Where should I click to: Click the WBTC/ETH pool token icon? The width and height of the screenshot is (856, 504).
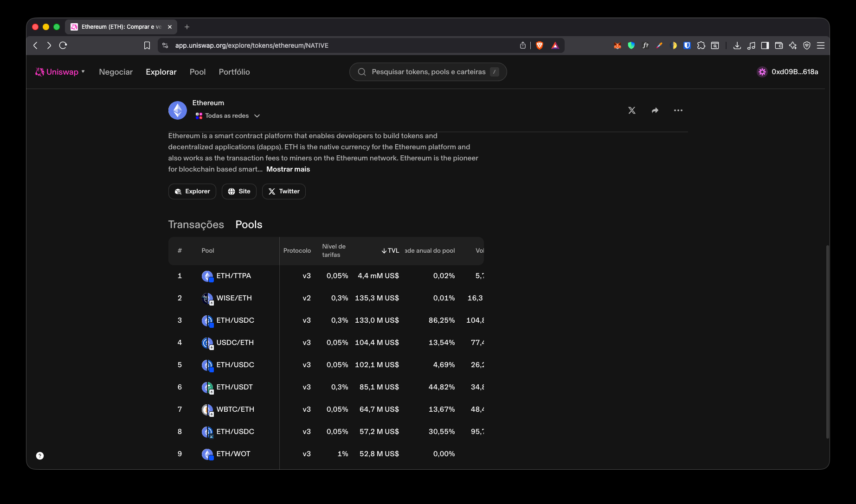tap(207, 410)
